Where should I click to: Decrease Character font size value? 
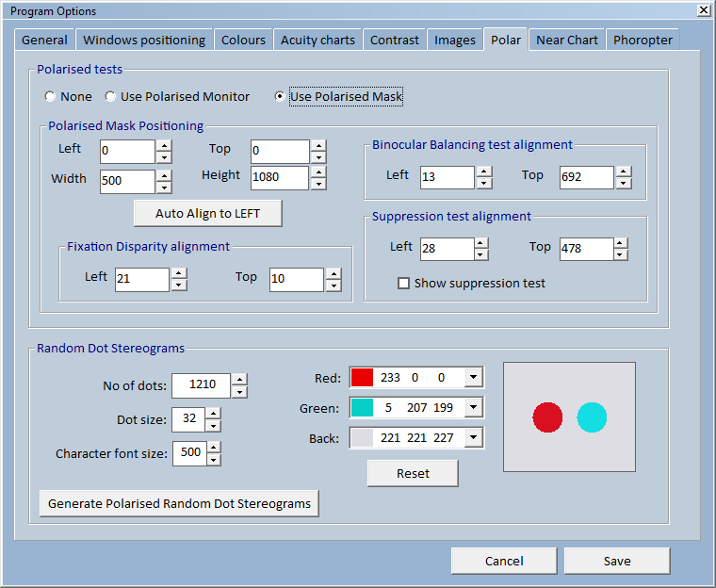[214, 459]
